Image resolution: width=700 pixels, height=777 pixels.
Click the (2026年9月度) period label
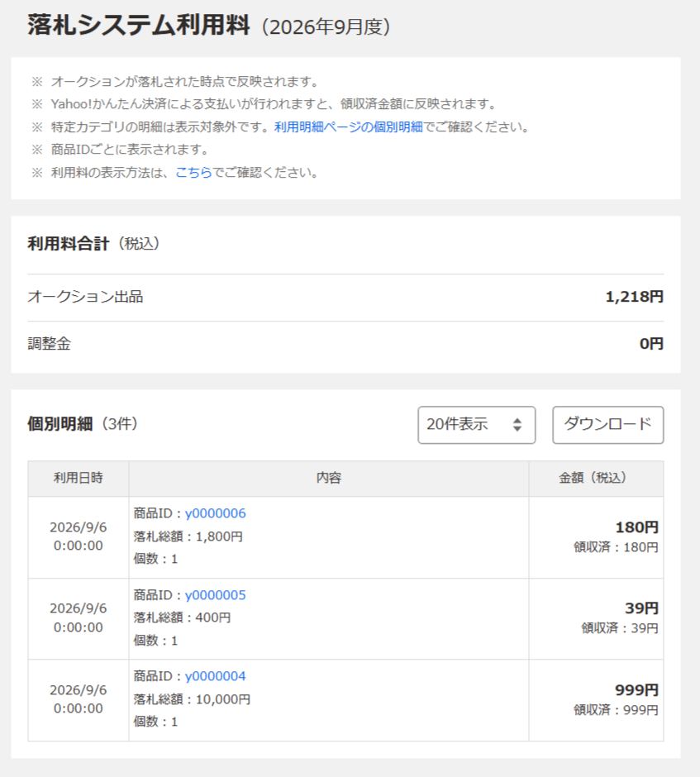tap(326, 27)
